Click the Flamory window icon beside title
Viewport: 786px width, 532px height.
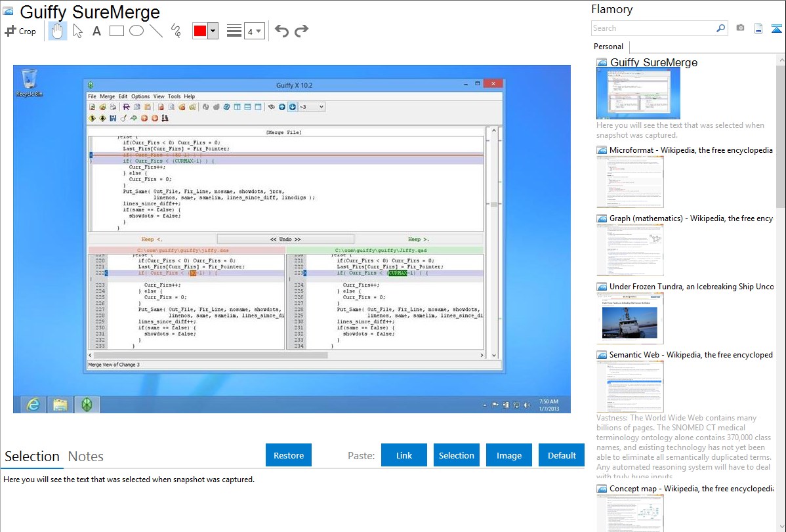tap(8, 11)
